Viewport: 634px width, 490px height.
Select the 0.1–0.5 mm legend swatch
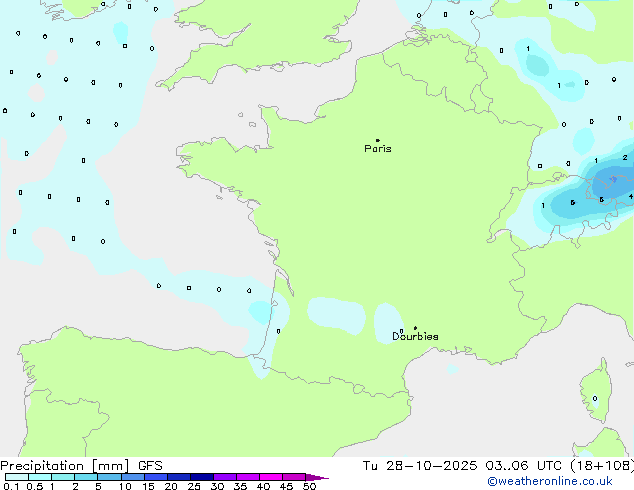pos(17,477)
